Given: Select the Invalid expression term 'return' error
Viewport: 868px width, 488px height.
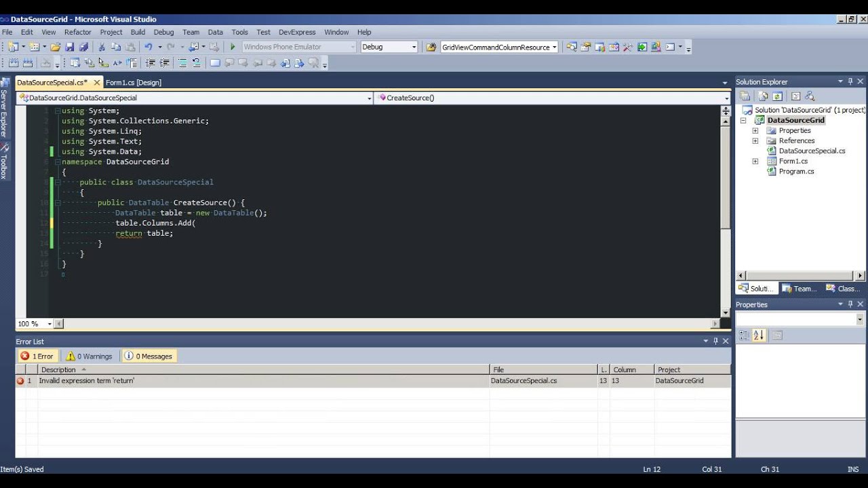Looking at the screenshot, I should pos(374,381).
